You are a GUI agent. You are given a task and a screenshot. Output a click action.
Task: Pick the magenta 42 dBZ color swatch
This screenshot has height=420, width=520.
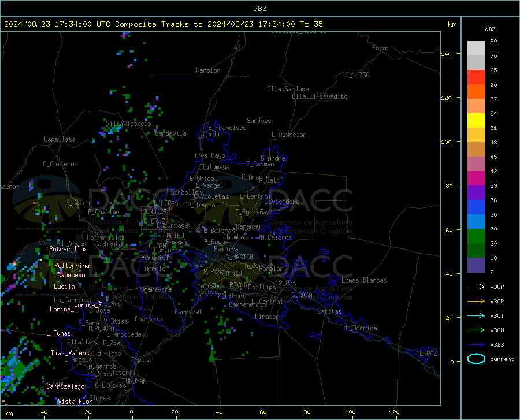point(476,179)
